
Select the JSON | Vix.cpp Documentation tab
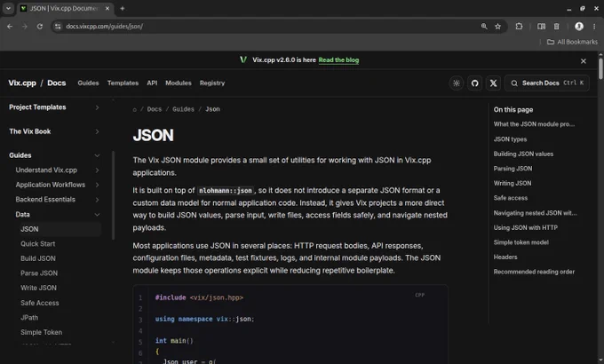coord(65,9)
